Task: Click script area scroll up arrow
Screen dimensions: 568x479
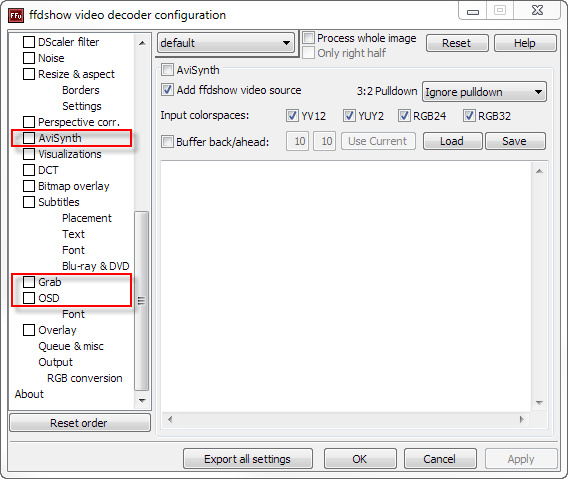Action: coord(539,171)
